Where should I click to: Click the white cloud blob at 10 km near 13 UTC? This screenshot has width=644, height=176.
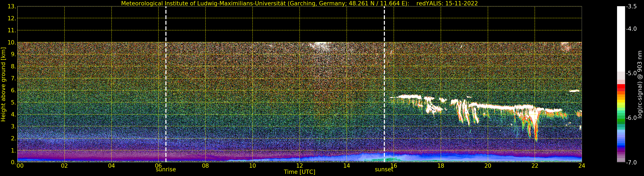coord(321,45)
